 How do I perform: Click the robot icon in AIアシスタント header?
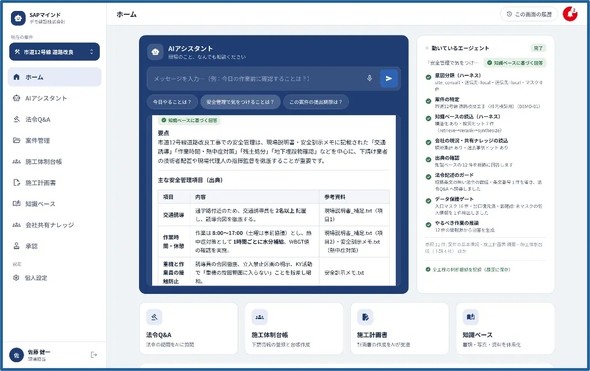pos(155,52)
